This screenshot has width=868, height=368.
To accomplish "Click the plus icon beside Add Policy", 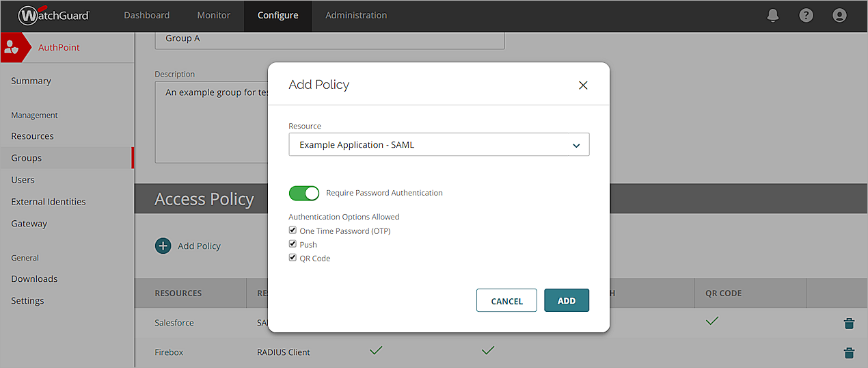I will 163,246.
